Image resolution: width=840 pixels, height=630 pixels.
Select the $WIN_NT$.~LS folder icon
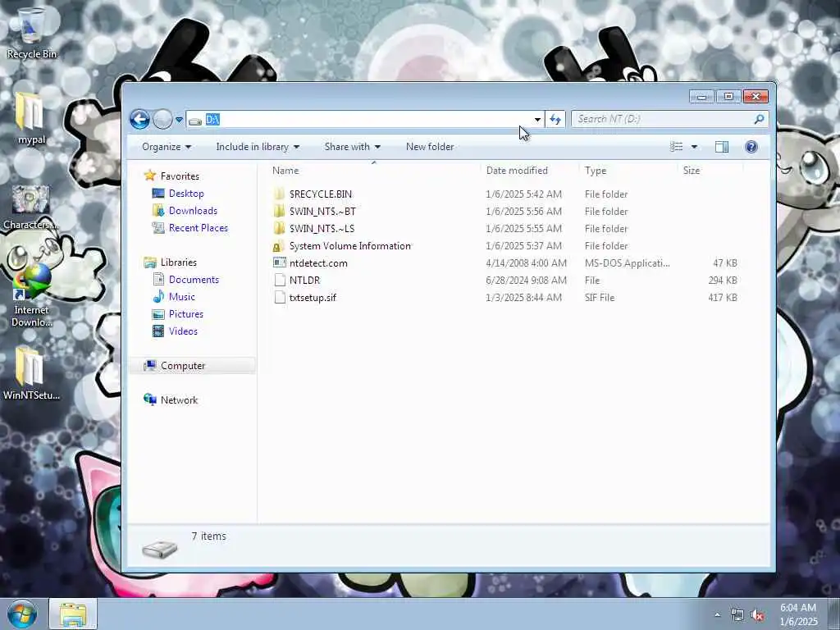(279, 228)
